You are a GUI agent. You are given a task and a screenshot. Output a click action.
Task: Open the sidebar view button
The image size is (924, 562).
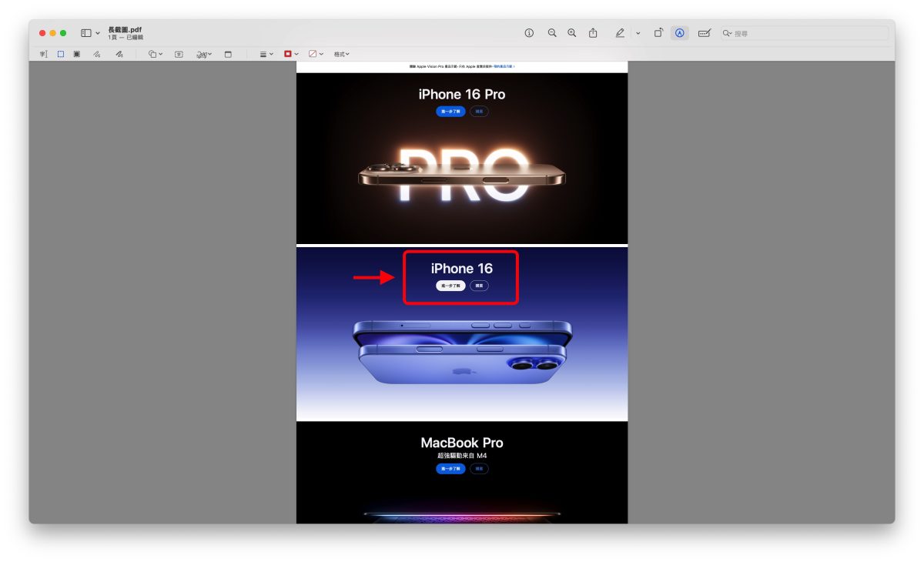[x=86, y=33]
